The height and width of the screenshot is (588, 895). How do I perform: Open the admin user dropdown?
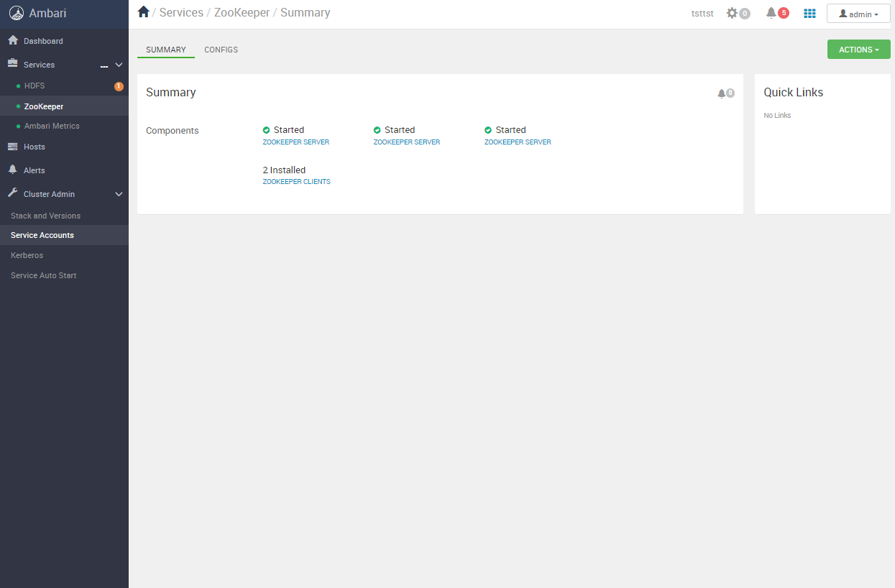tap(858, 14)
